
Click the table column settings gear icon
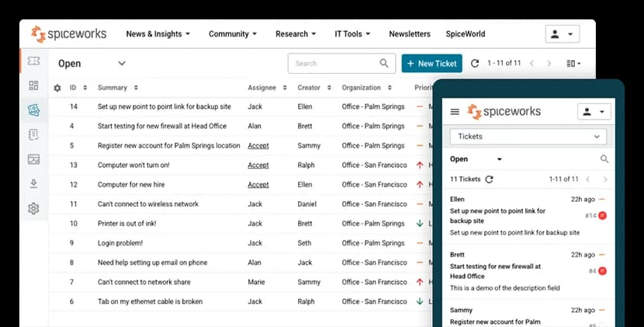(57, 88)
